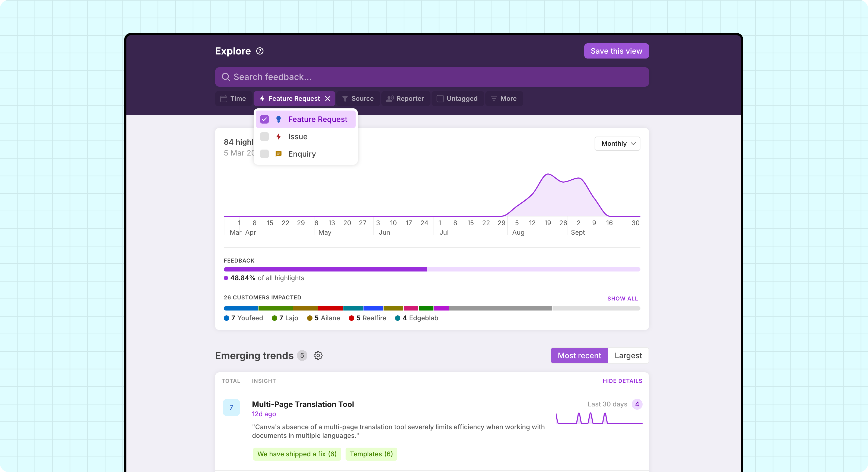The height and width of the screenshot is (472, 868).
Task: Remove Feature Request filter using X icon
Action: pos(327,99)
